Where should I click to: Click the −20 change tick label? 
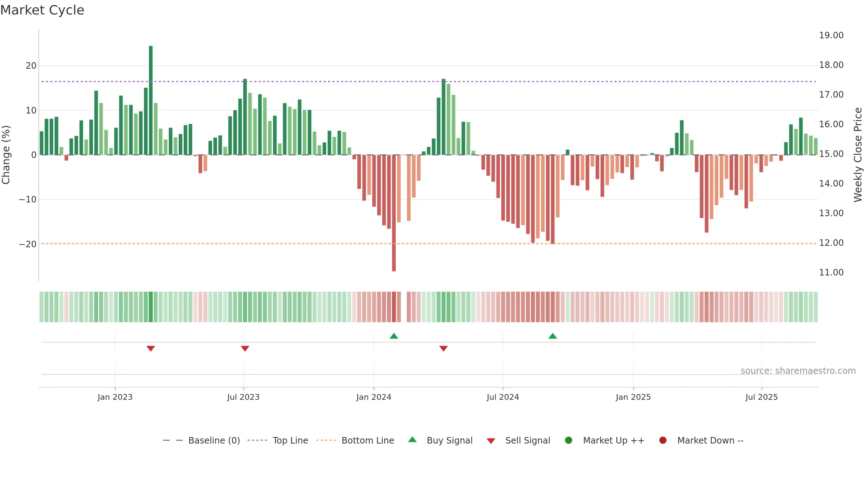point(28,244)
